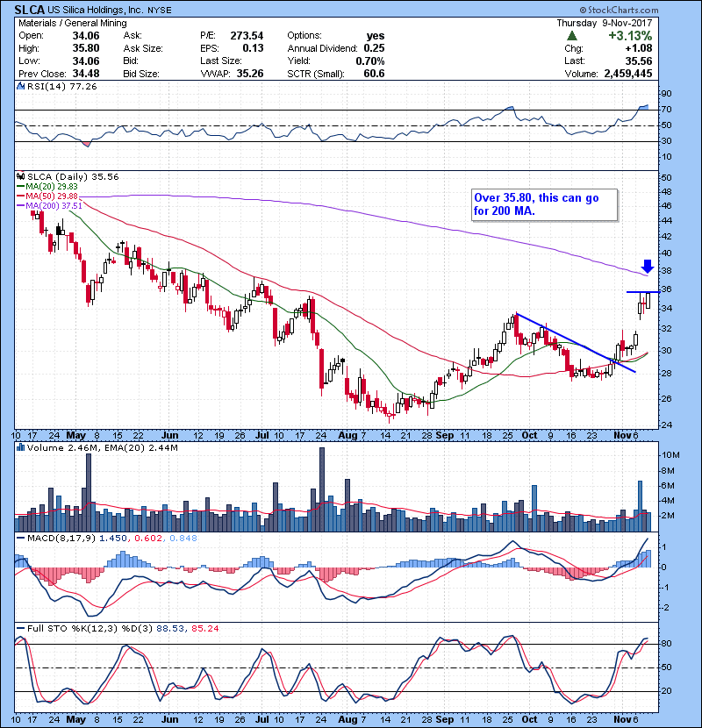Click the 10M label on the volume axis

coord(670,455)
